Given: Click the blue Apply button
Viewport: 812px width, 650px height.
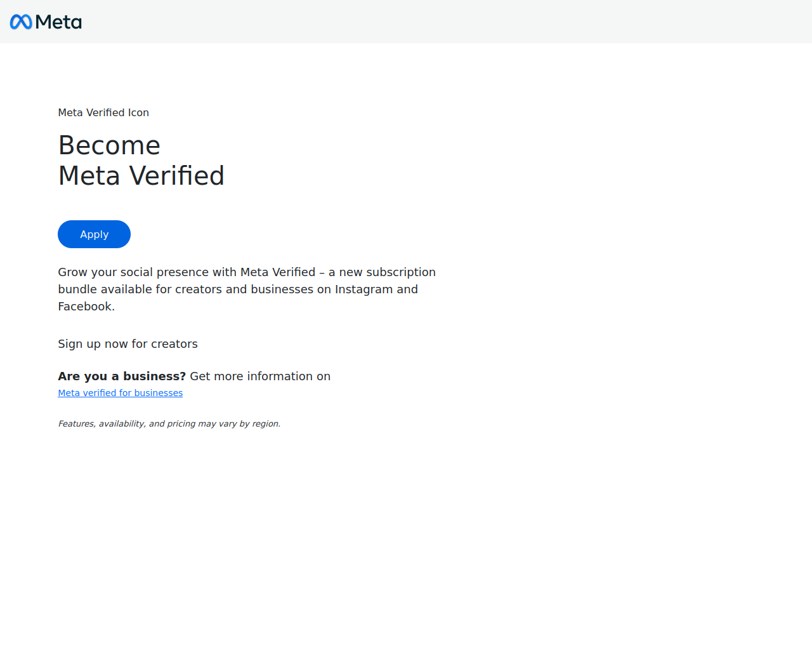Looking at the screenshot, I should (x=94, y=234).
